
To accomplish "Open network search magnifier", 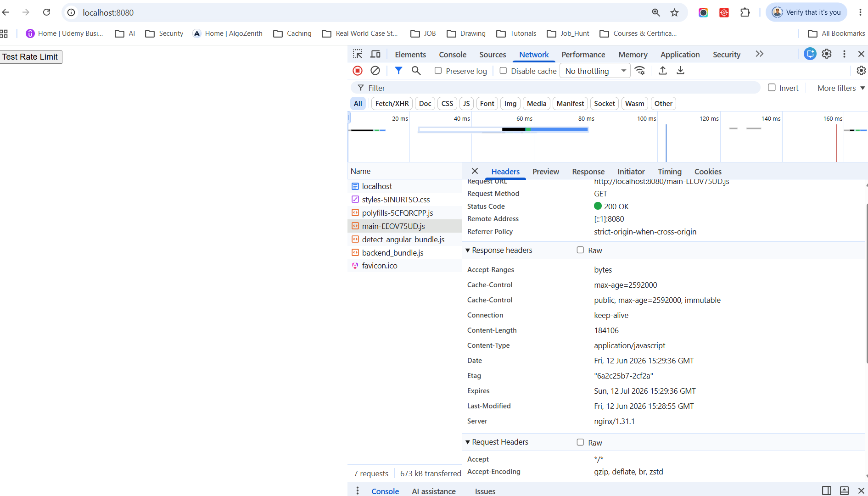I will (416, 71).
